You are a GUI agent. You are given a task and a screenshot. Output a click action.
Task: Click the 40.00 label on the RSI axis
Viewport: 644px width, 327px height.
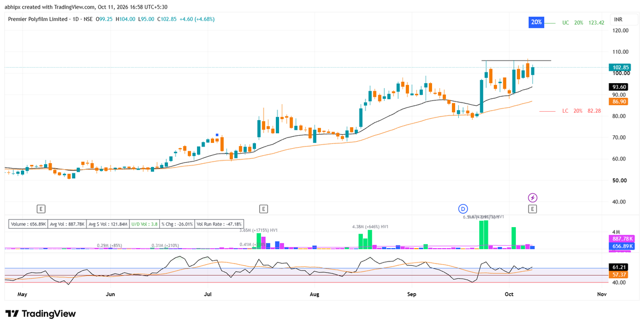click(x=618, y=282)
